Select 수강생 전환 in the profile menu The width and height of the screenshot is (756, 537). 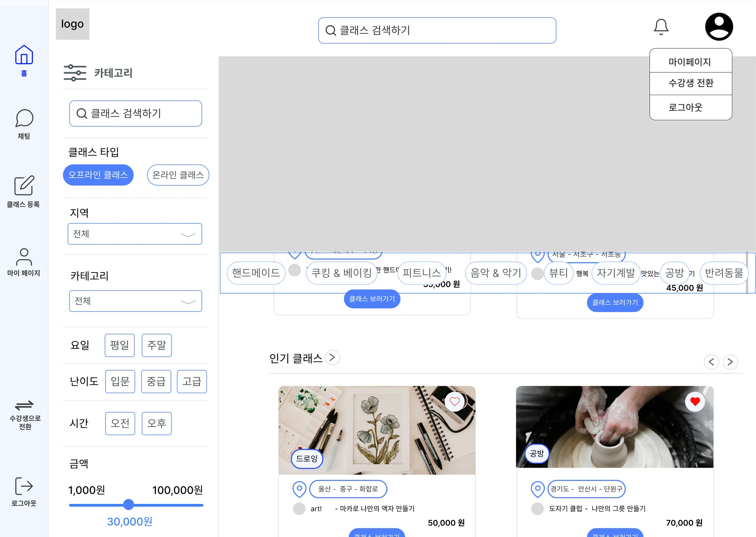[691, 83]
